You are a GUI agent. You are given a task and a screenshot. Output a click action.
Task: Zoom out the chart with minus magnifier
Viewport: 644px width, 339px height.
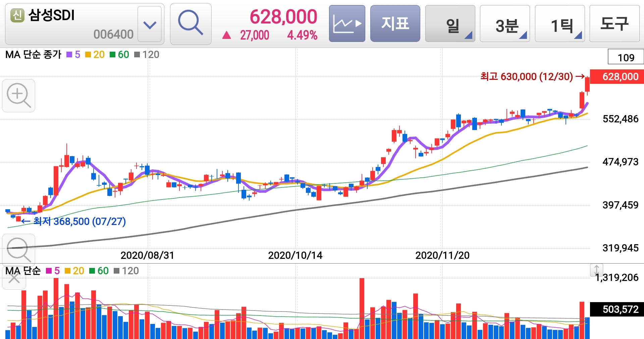click(x=19, y=250)
